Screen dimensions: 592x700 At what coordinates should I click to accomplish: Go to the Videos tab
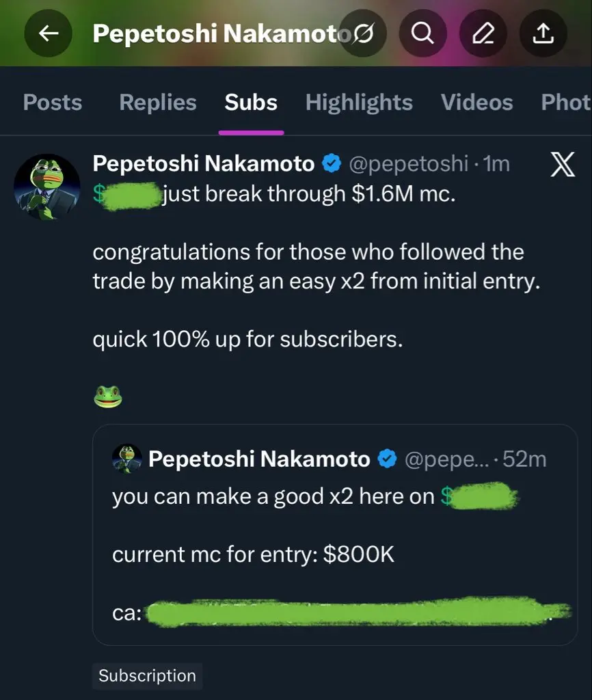point(476,103)
